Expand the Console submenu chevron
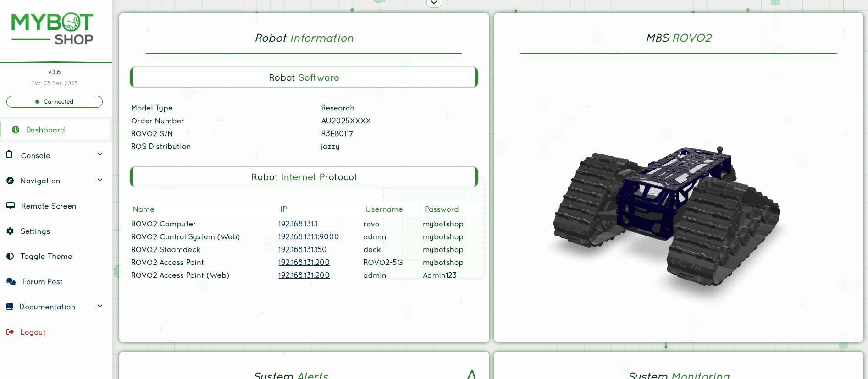 [100, 154]
